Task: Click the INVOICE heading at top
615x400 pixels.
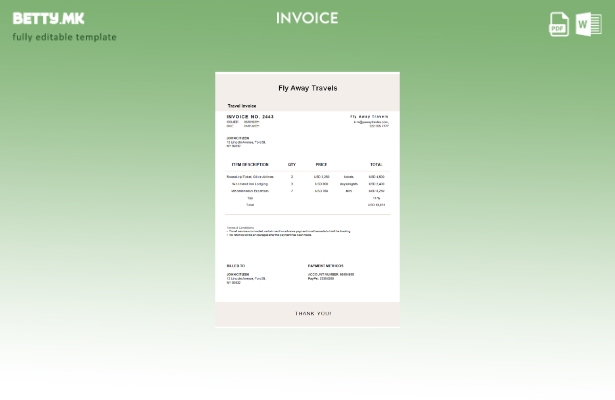Action: pyautogui.click(x=307, y=18)
